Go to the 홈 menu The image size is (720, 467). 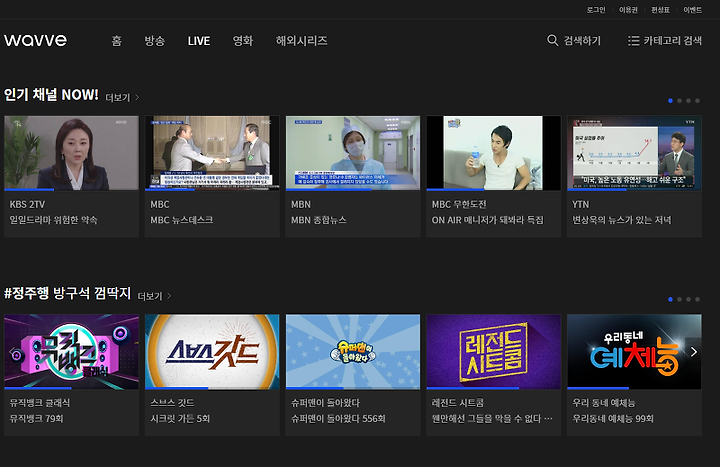117,41
